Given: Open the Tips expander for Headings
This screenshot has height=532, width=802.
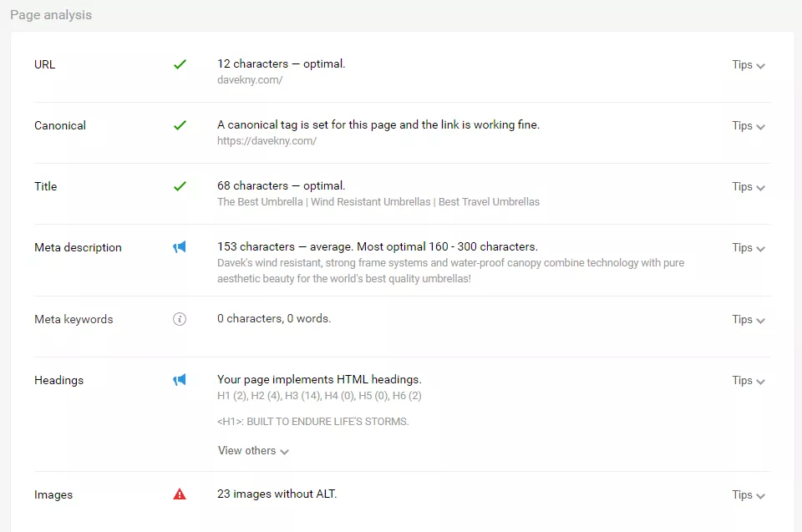Looking at the screenshot, I should pos(748,381).
